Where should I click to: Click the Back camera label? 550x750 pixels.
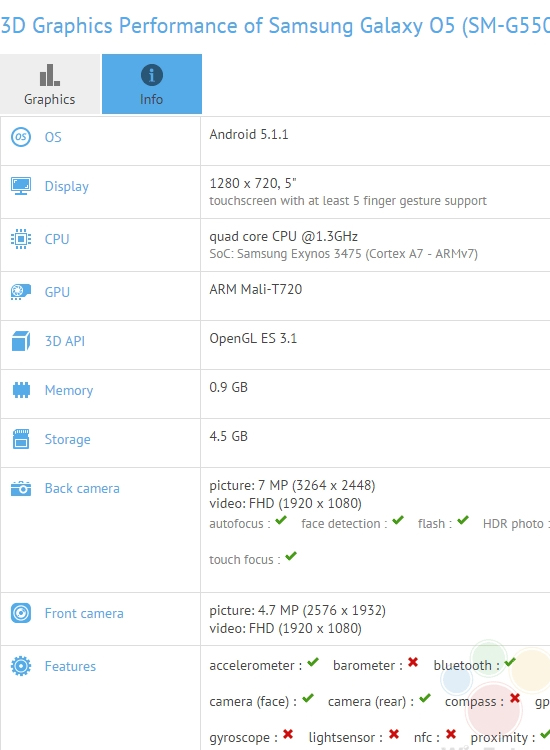(x=82, y=488)
